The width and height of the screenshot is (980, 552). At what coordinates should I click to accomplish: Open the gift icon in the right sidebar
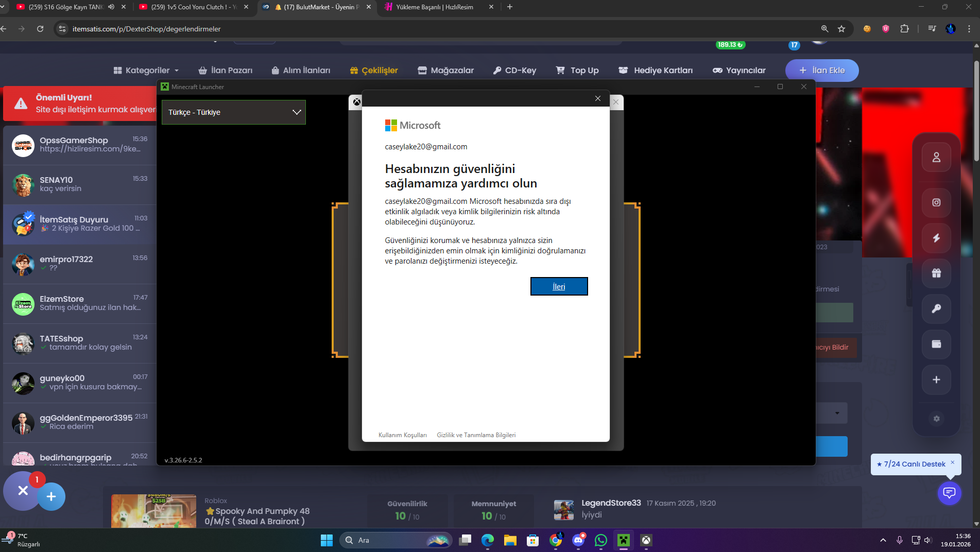coord(936,273)
